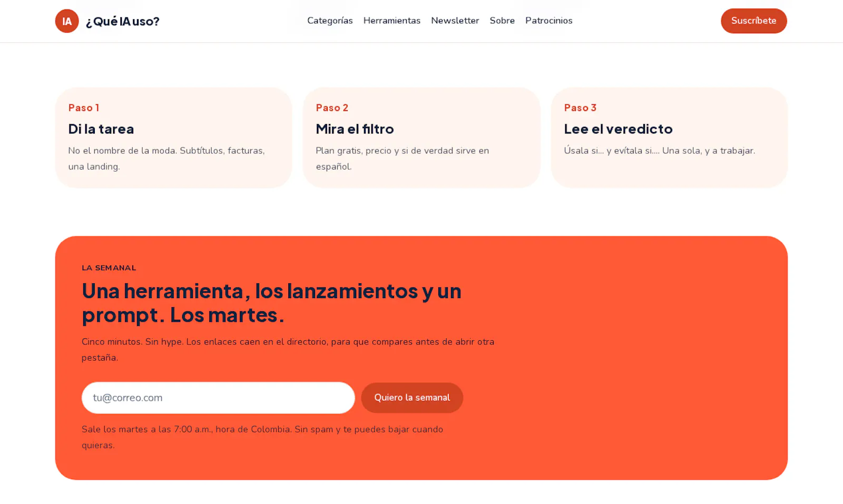This screenshot has width=843, height=504.
Task: Click the LA SEMANAL section label
Action: click(x=109, y=268)
